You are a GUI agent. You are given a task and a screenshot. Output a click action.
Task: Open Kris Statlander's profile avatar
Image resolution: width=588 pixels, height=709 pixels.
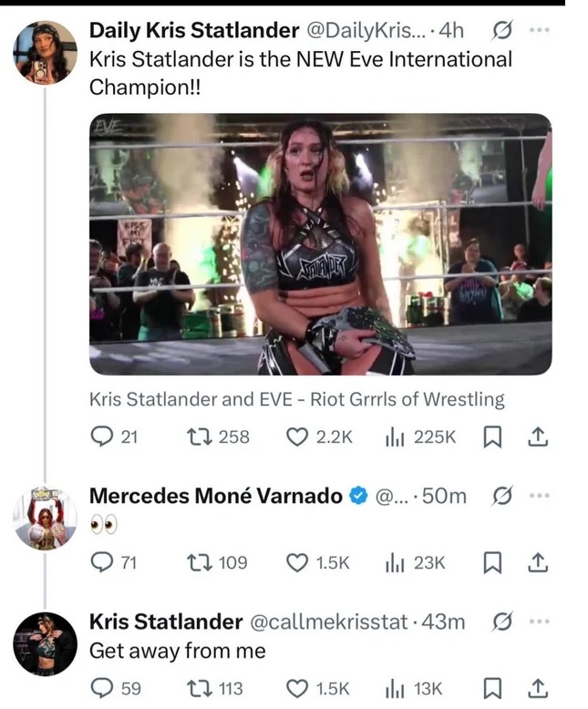[x=45, y=644]
